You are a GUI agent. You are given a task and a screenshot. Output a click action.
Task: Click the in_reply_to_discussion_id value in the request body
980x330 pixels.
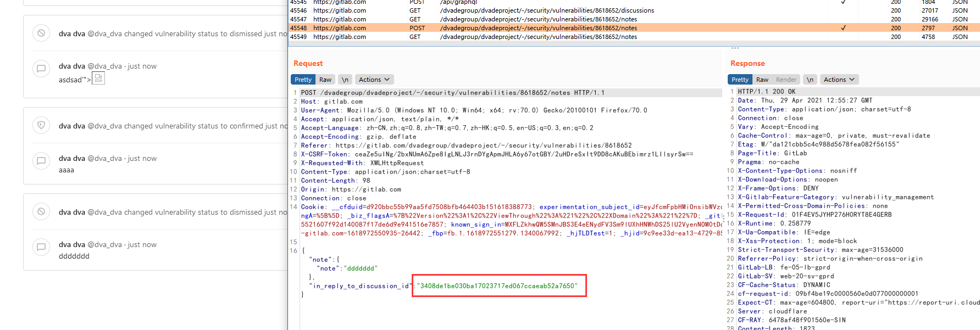pyautogui.click(x=497, y=286)
